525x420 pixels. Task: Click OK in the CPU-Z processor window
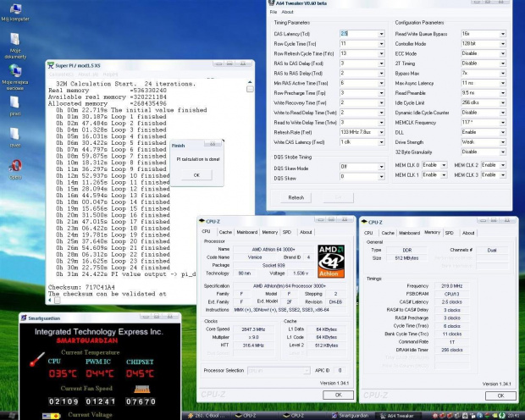339,395
